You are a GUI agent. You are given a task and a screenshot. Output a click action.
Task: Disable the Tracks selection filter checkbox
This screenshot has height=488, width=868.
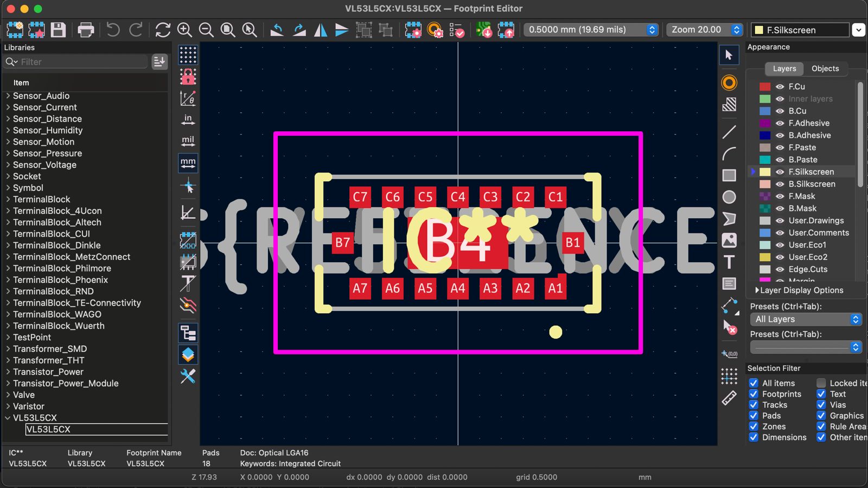754,405
